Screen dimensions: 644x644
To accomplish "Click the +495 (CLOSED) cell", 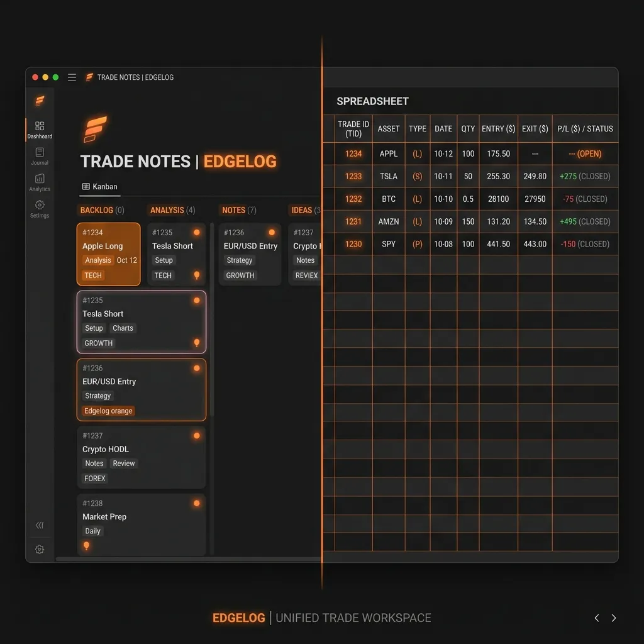I will click(585, 221).
